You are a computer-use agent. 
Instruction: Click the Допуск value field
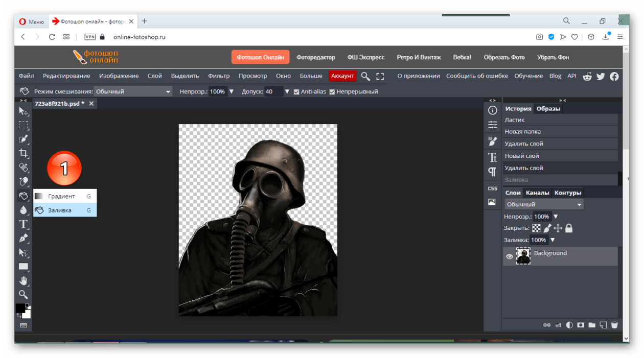point(273,92)
